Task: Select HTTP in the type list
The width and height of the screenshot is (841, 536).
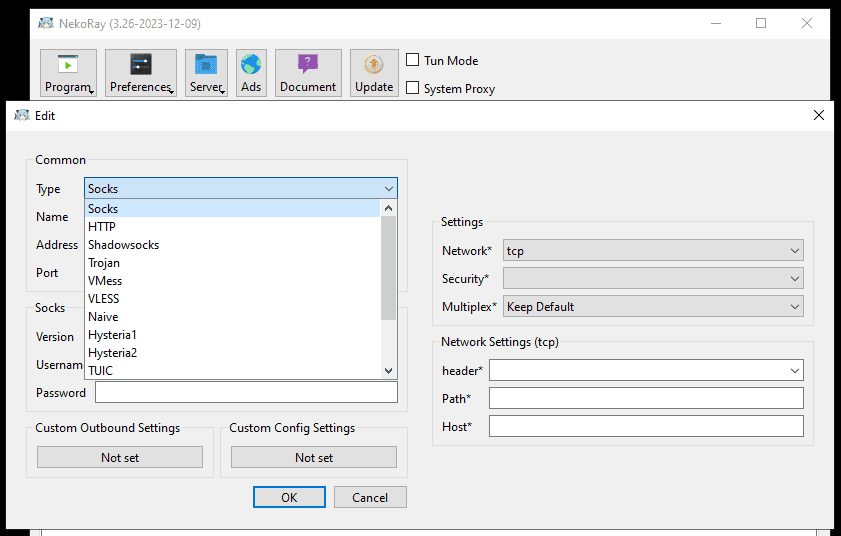Action: point(233,226)
